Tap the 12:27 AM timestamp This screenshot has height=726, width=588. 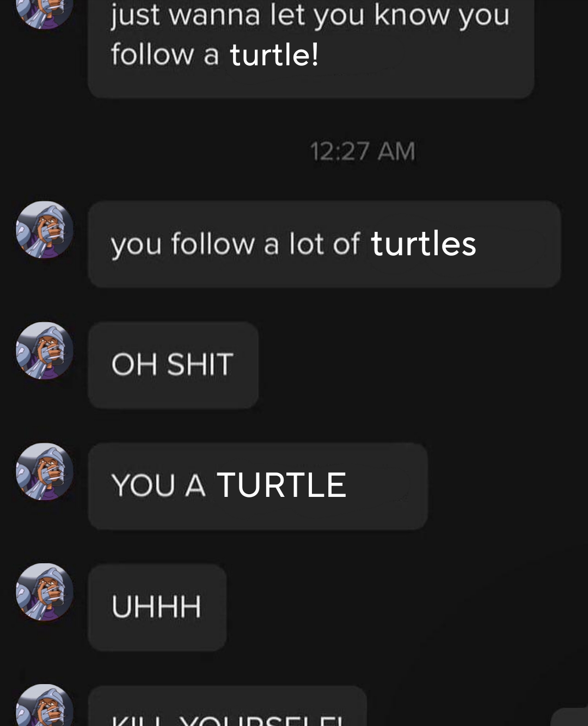click(x=363, y=151)
